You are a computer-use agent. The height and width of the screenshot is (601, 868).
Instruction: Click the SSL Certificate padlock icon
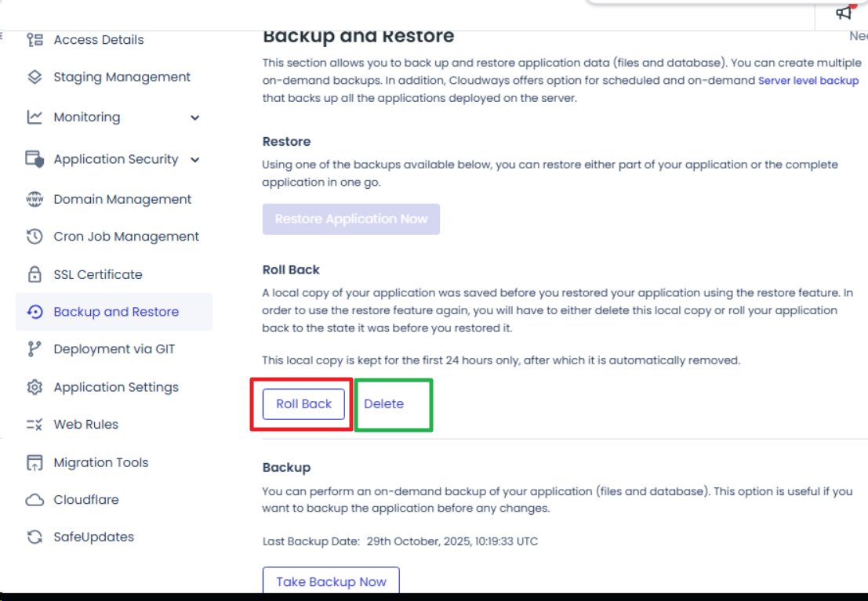pos(35,275)
